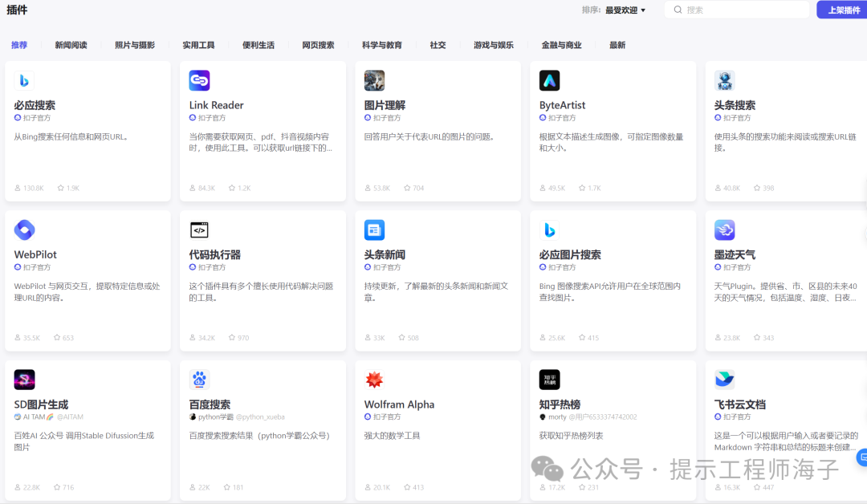Click the ByteArtist plugin icon
Viewport: 867px width, 504px height.
click(549, 81)
